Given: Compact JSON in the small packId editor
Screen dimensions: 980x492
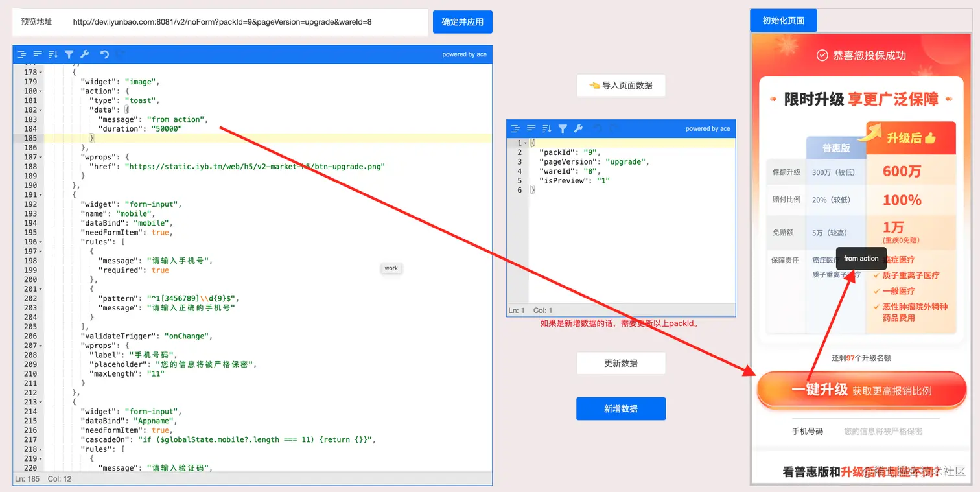Looking at the screenshot, I should [531, 128].
